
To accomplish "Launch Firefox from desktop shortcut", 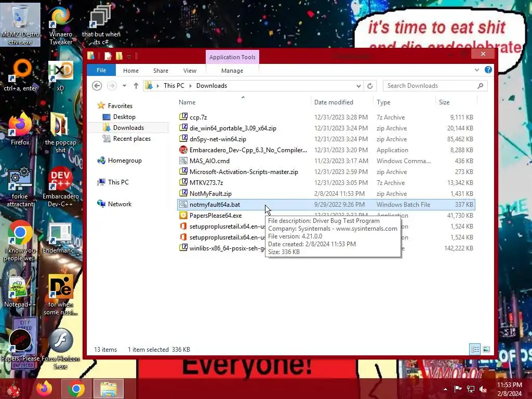I will point(20,129).
